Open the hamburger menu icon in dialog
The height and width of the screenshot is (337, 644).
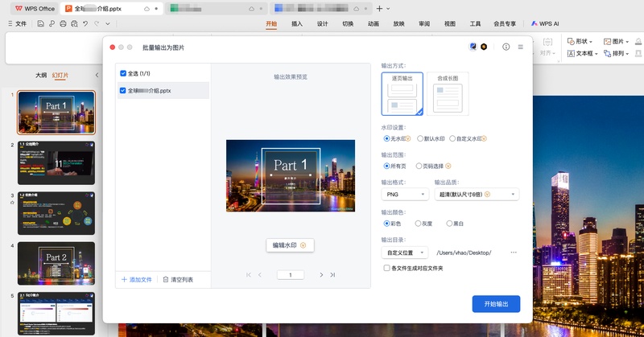[520, 47]
